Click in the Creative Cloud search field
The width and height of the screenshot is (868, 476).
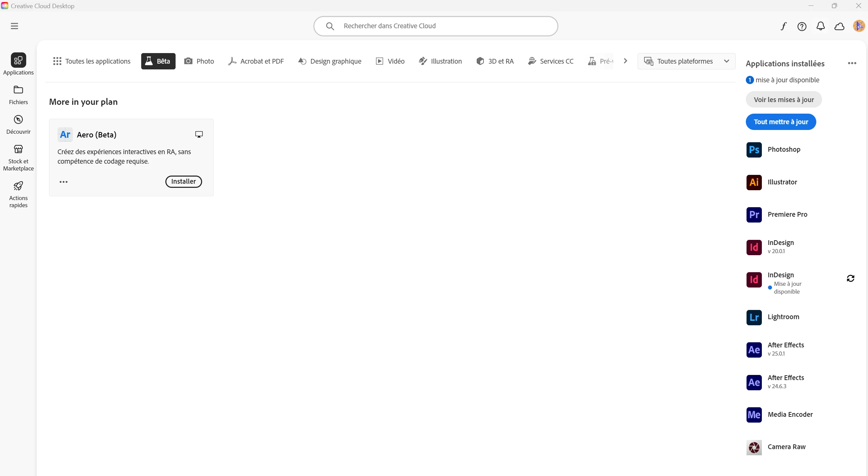(x=436, y=26)
